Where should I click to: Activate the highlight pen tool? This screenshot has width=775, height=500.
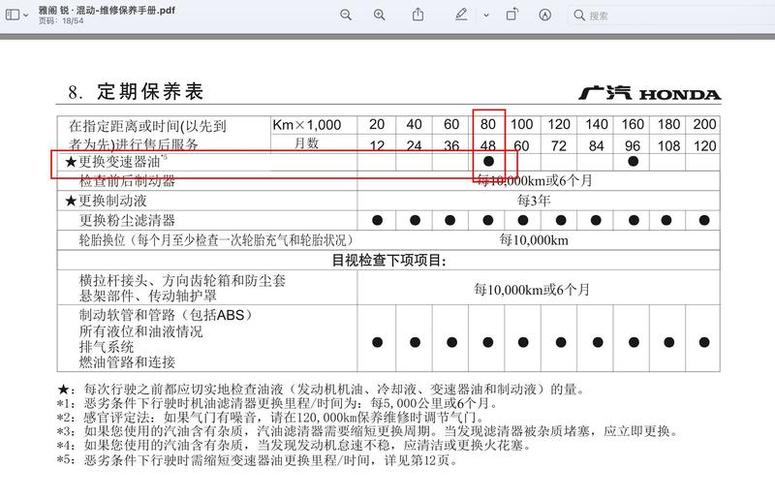coord(461,15)
